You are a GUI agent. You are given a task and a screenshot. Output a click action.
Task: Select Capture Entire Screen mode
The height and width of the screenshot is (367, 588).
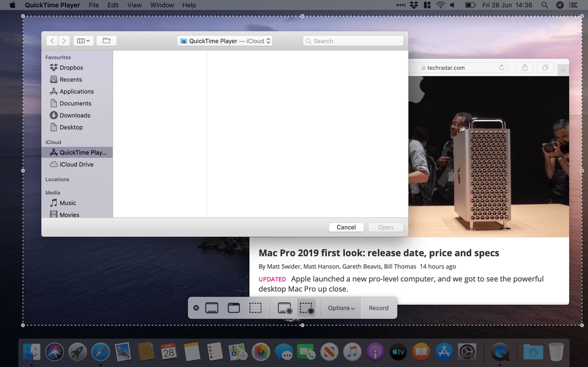tap(212, 308)
